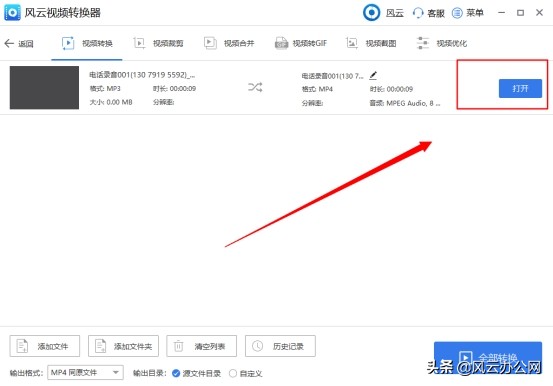Click the source 格式: MP3 label
Screen dimensions: 553x386
click(105, 89)
